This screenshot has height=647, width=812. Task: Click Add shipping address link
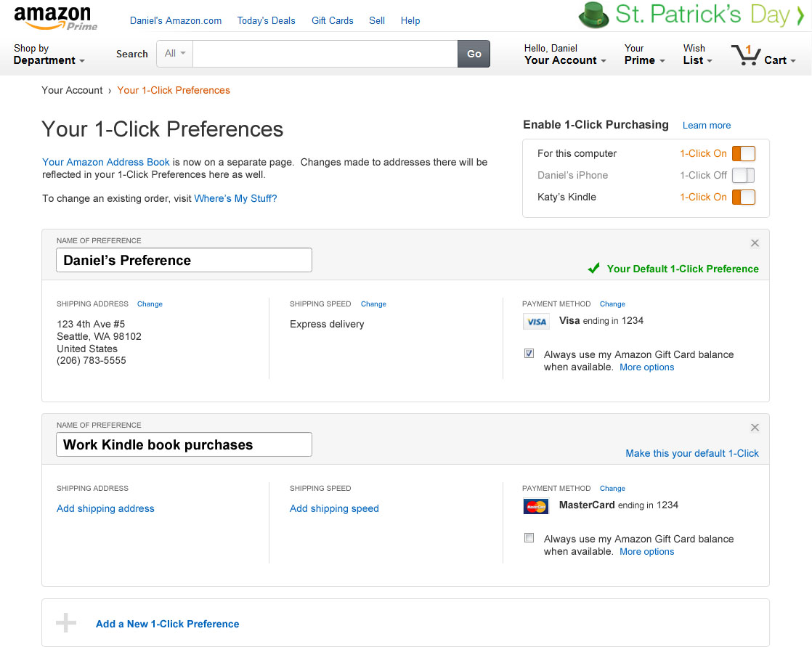(x=105, y=508)
